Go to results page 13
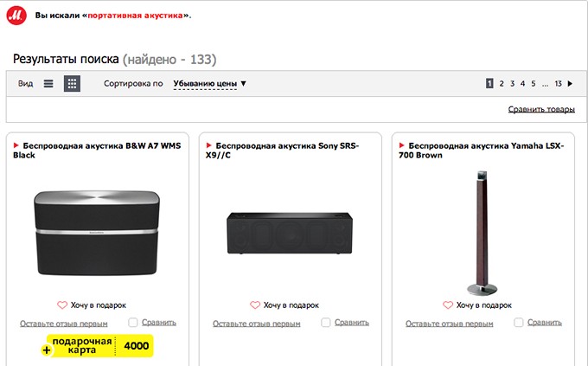The height and width of the screenshot is (366, 588). [x=559, y=84]
